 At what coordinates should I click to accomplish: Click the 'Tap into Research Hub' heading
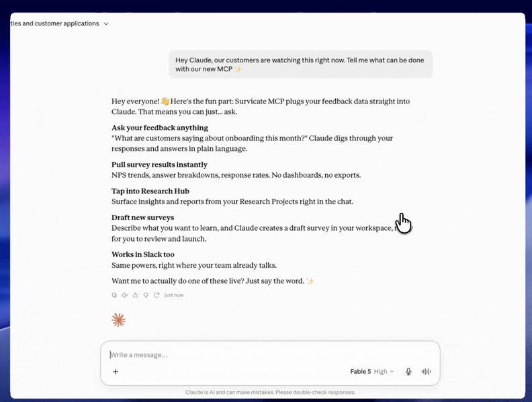coord(150,191)
